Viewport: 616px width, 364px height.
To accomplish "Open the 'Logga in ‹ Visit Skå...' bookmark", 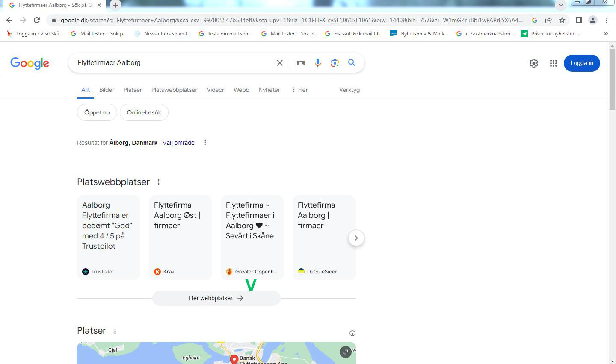I will [35, 34].
